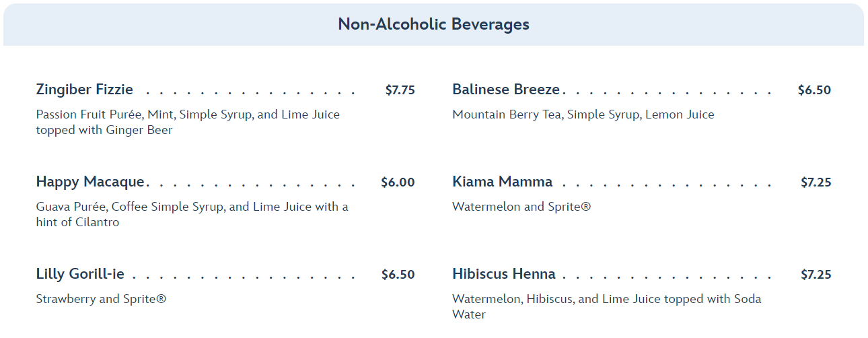The width and height of the screenshot is (868, 338).
Task: Select the Zingiber Fizzie drink title
Action: point(85,90)
